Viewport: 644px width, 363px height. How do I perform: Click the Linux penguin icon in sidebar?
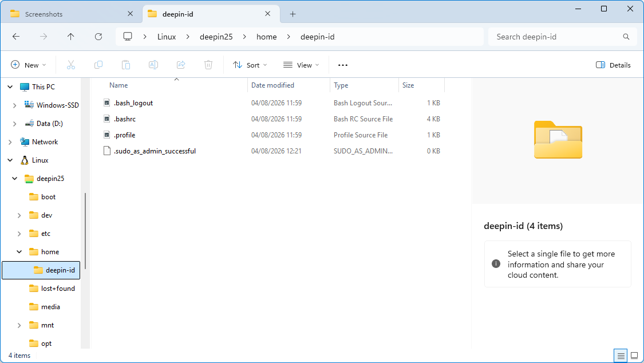[25, 160]
